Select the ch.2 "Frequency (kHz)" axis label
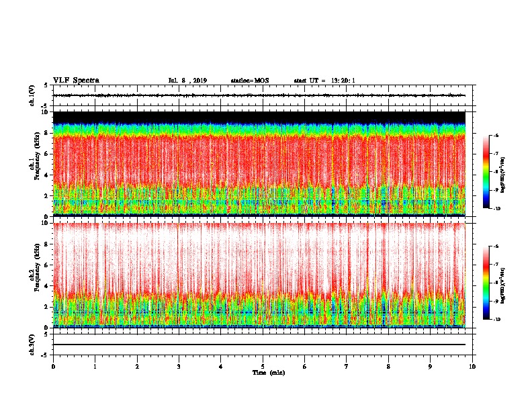Image resolution: width=532 pixels, height=411 pixels. [x=38, y=267]
